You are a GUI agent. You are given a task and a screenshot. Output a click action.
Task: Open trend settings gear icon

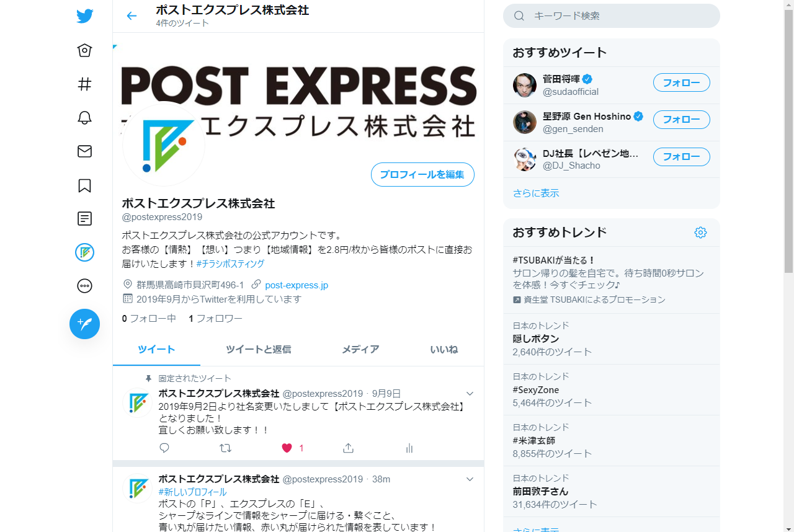point(700,233)
